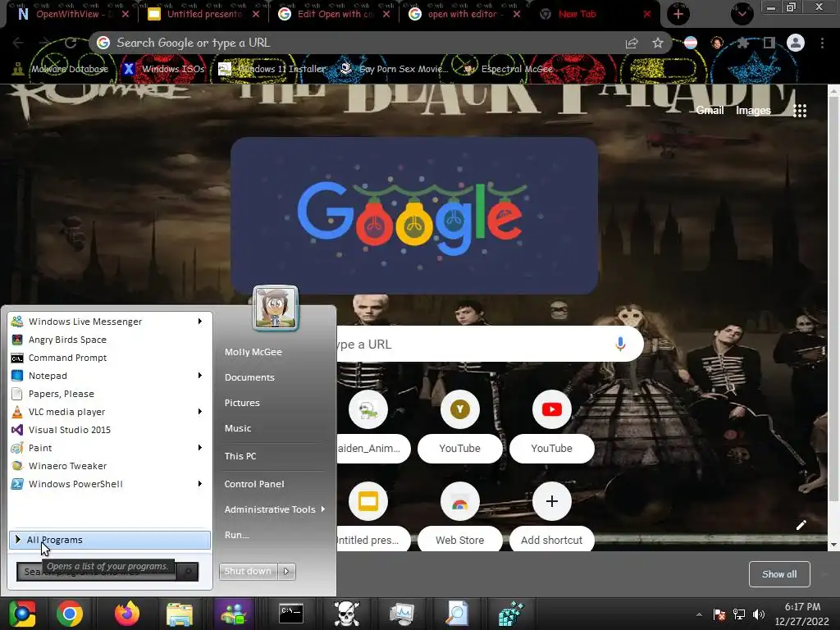
Task: Click the volume speaker tray icon
Action: click(759, 614)
